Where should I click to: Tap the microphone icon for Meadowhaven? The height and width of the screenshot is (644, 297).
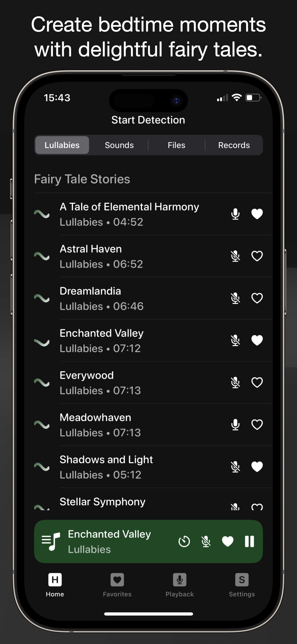(x=235, y=424)
